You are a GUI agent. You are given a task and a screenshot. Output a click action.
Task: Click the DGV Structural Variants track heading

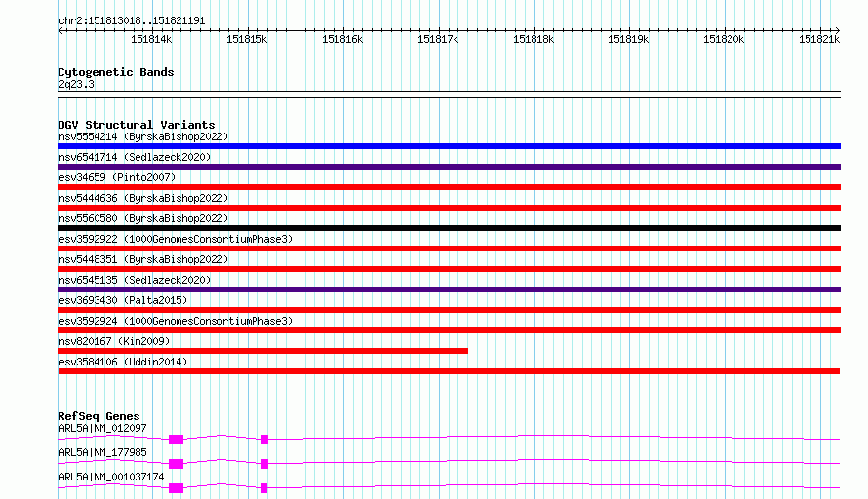(137, 125)
